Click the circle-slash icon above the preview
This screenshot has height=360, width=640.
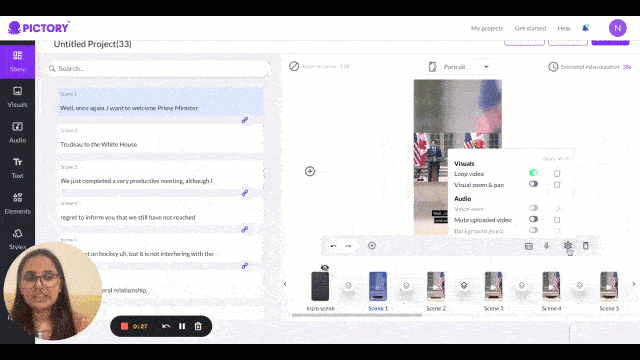tap(294, 66)
